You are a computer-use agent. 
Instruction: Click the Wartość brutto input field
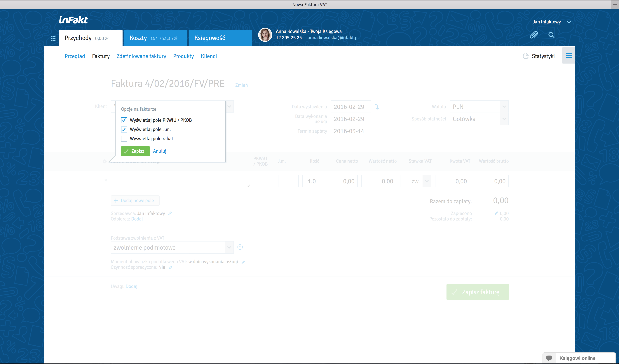(x=491, y=181)
